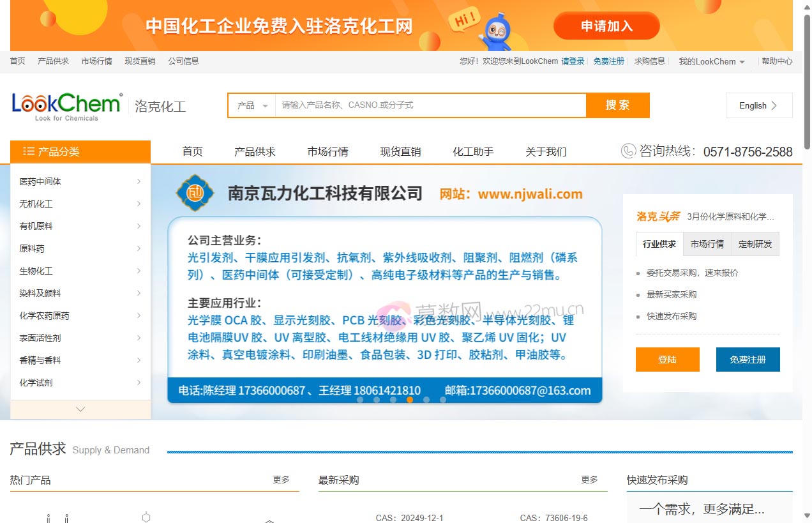Click the 申请加入 banner button
812x523 pixels.
(x=605, y=26)
